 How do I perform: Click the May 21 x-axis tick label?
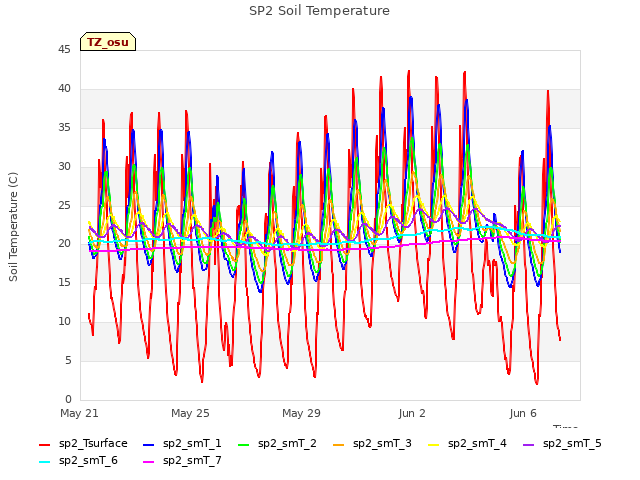[79, 413]
